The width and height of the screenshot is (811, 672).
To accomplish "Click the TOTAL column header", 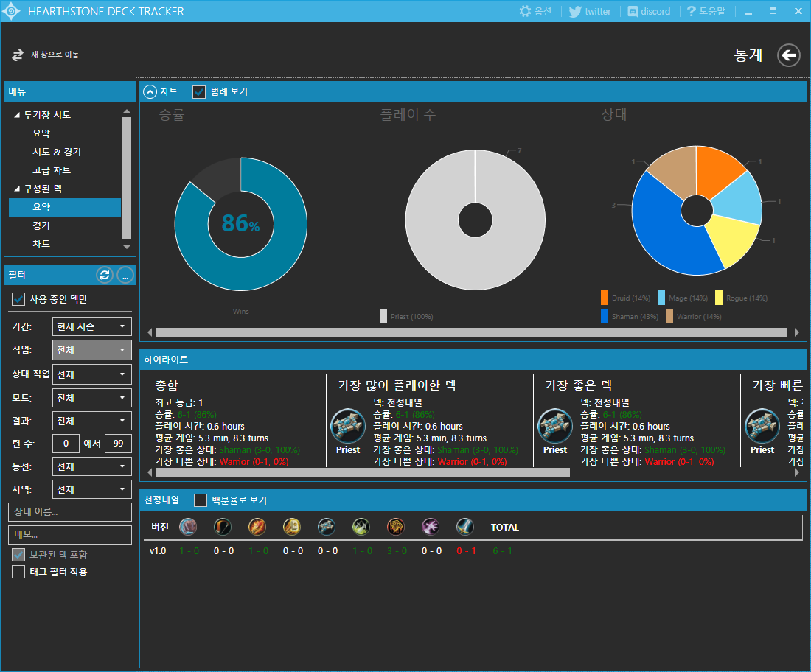I will 505,528.
